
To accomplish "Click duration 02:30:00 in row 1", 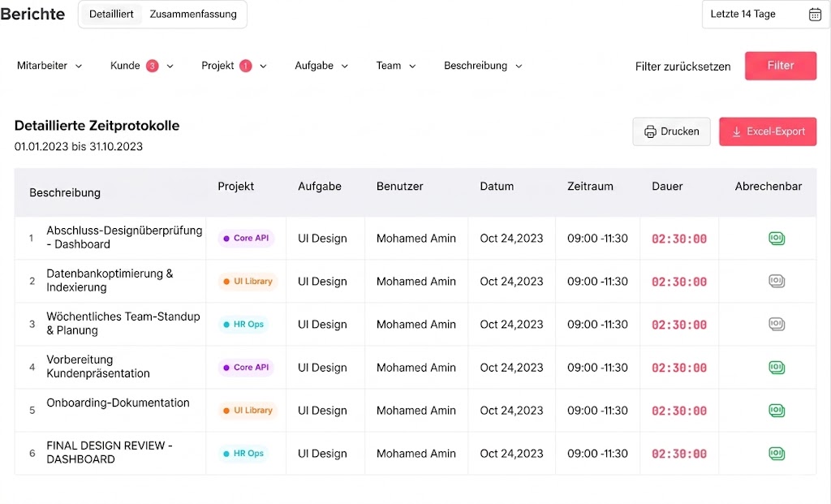I will point(679,239).
